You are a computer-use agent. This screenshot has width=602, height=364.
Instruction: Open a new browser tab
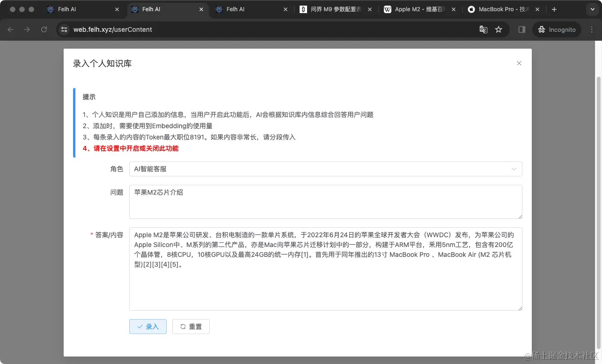pyautogui.click(x=554, y=9)
